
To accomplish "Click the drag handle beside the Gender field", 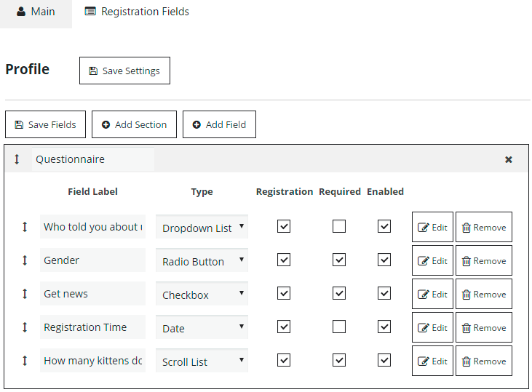I will point(25,260).
